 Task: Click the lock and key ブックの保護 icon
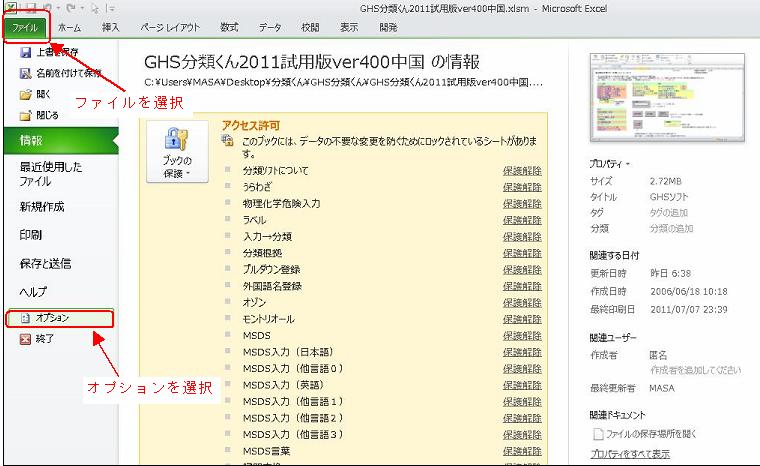176,140
